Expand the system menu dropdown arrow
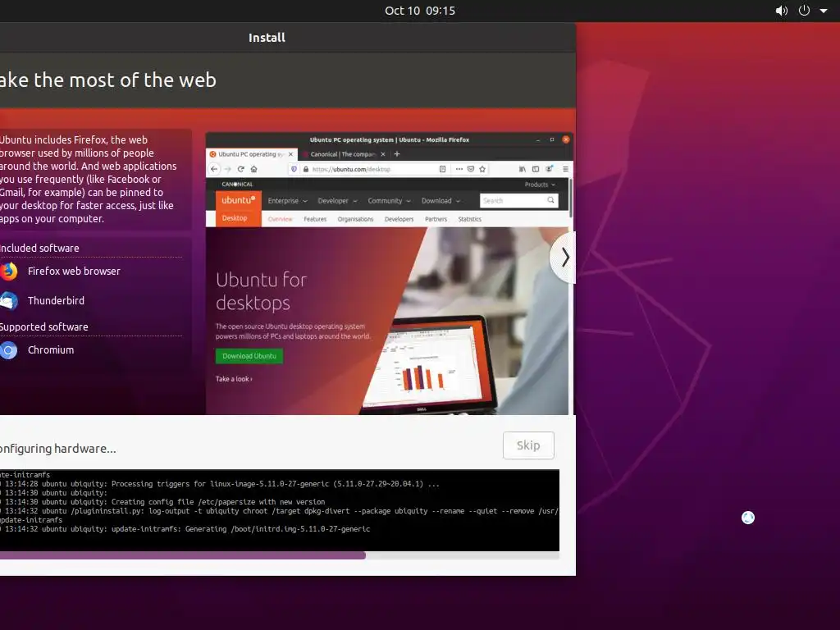 (x=824, y=11)
